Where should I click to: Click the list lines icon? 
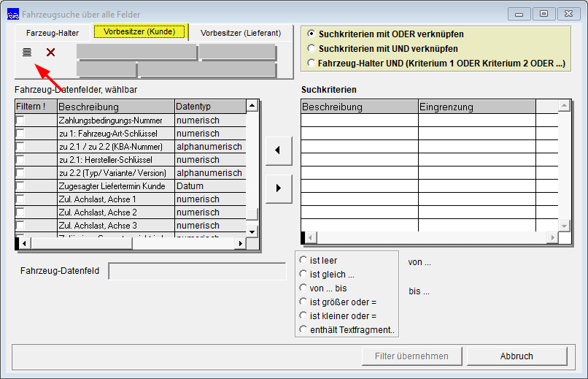coord(26,52)
